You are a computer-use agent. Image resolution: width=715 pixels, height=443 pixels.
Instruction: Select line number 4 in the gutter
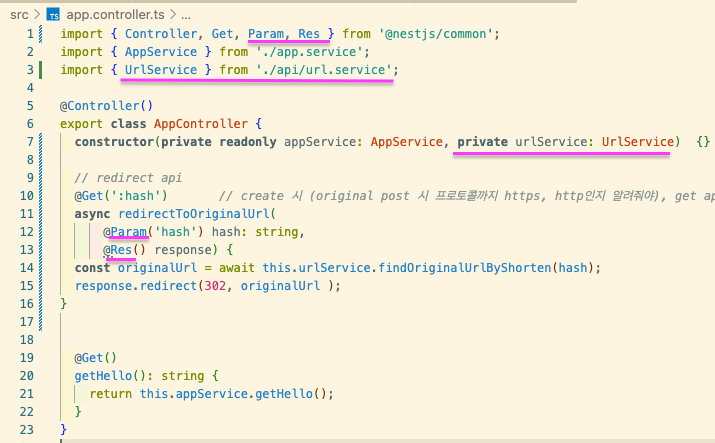pos(30,88)
